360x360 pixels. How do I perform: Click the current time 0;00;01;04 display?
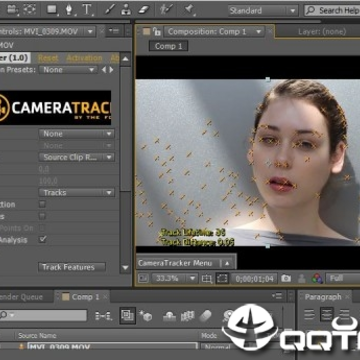pyautogui.click(x=254, y=278)
